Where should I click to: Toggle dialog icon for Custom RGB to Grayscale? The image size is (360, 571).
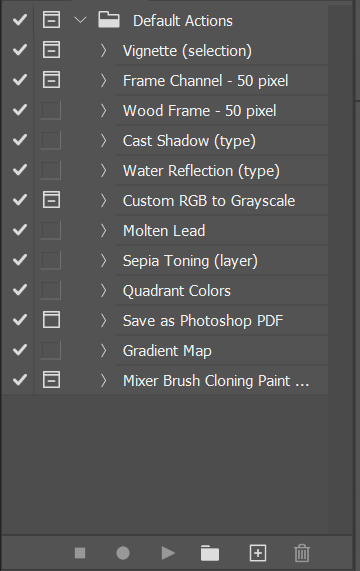tap(51, 200)
